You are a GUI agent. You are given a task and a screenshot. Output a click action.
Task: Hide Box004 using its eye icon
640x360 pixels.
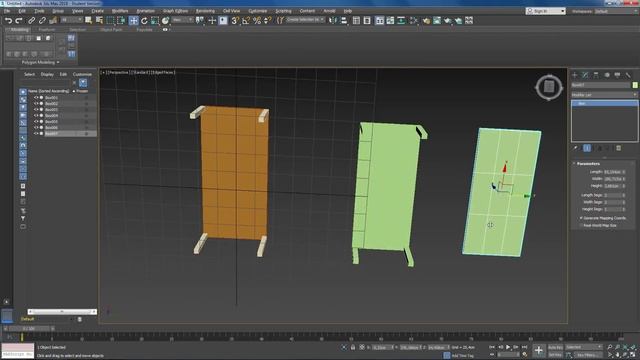(x=36, y=116)
